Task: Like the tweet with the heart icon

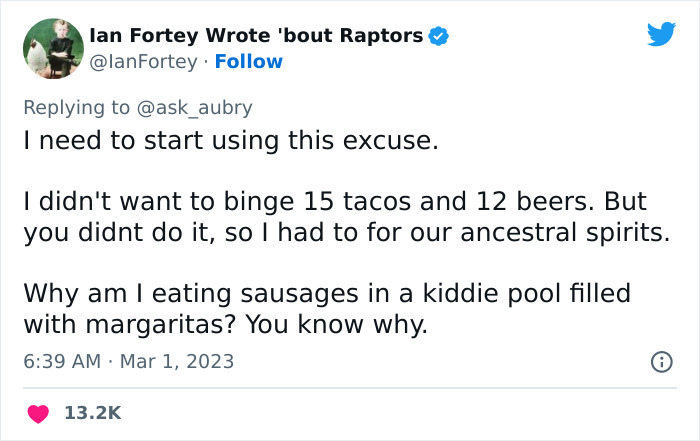Action: point(37,412)
